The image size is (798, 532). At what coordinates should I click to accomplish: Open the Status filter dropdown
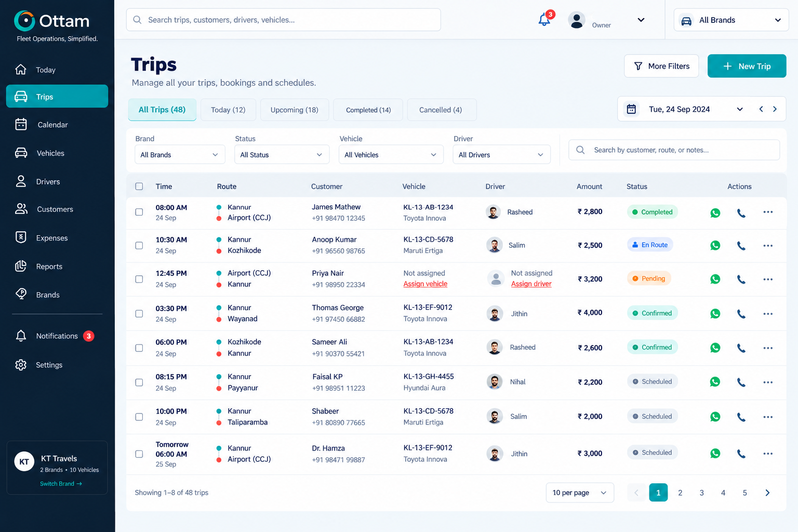[x=282, y=155]
